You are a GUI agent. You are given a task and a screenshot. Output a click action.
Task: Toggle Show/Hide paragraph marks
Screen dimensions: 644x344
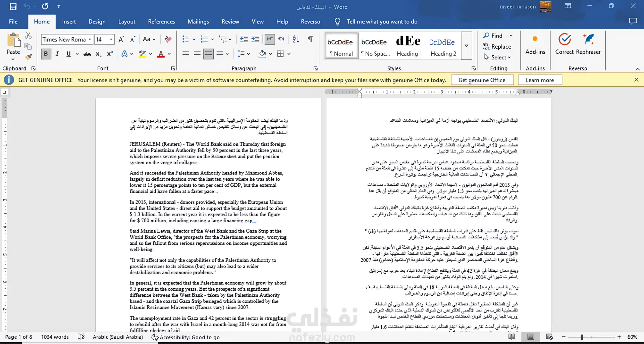pos(310,39)
